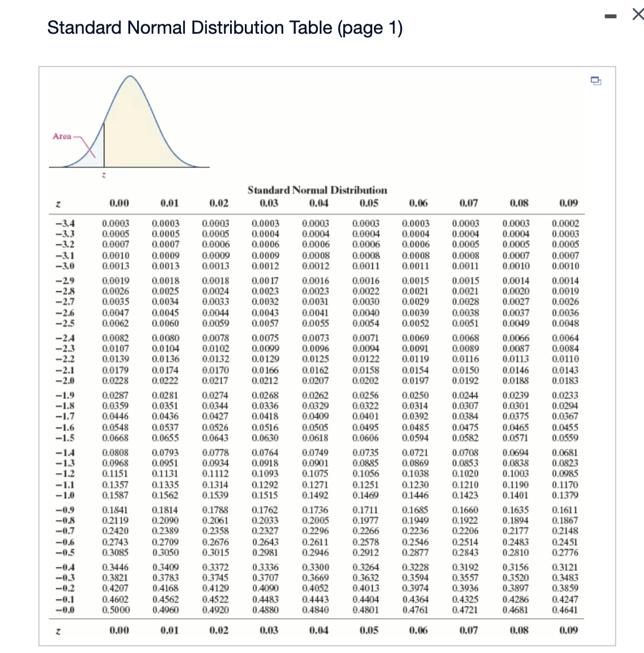Minimize the Standard Normal Distribution Table window

pos(610,15)
